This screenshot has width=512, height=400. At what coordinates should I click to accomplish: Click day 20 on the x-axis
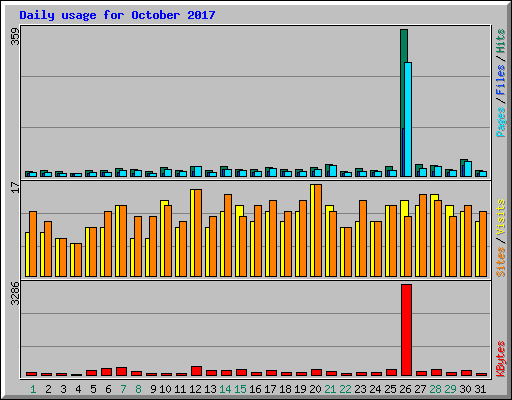[315, 389]
